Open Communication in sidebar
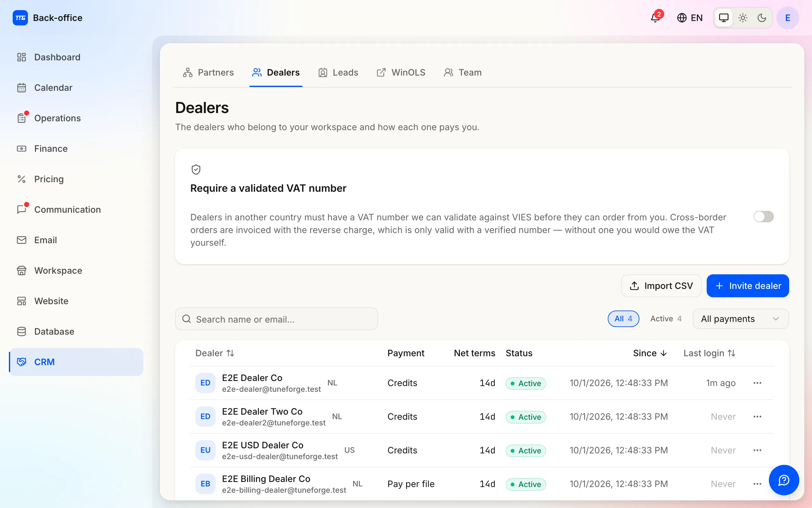The width and height of the screenshot is (812, 508). [x=76, y=210]
